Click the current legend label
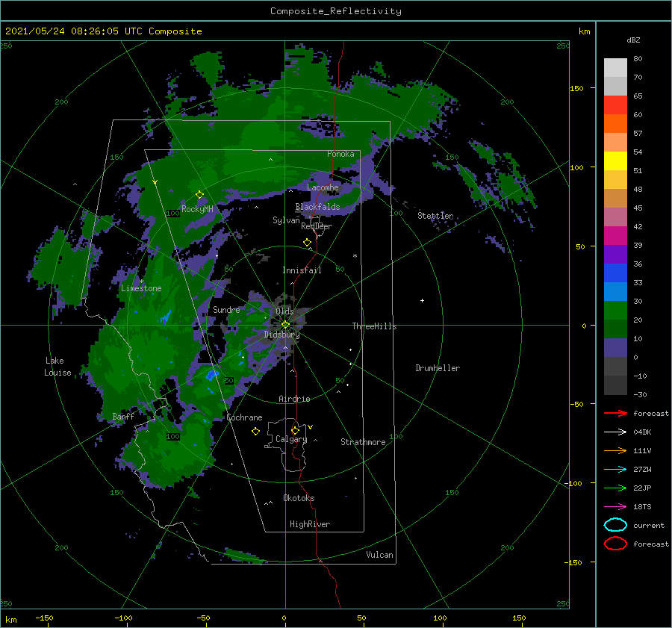The image size is (672, 628). point(649,525)
